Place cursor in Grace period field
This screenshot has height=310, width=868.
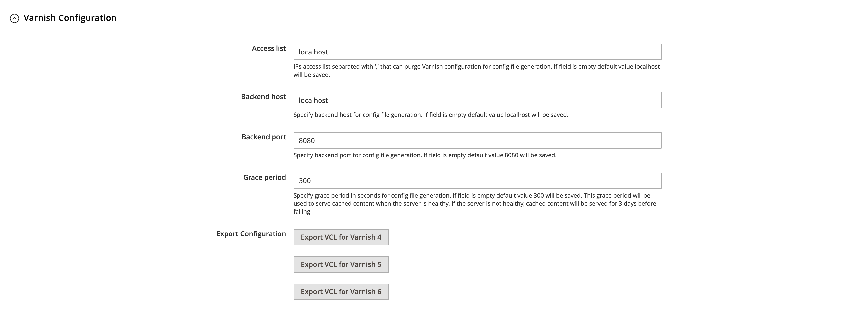click(x=477, y=181)
